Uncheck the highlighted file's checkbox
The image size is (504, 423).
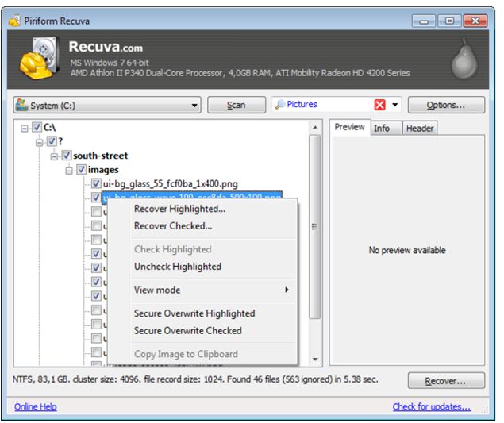tap(96, 197)
